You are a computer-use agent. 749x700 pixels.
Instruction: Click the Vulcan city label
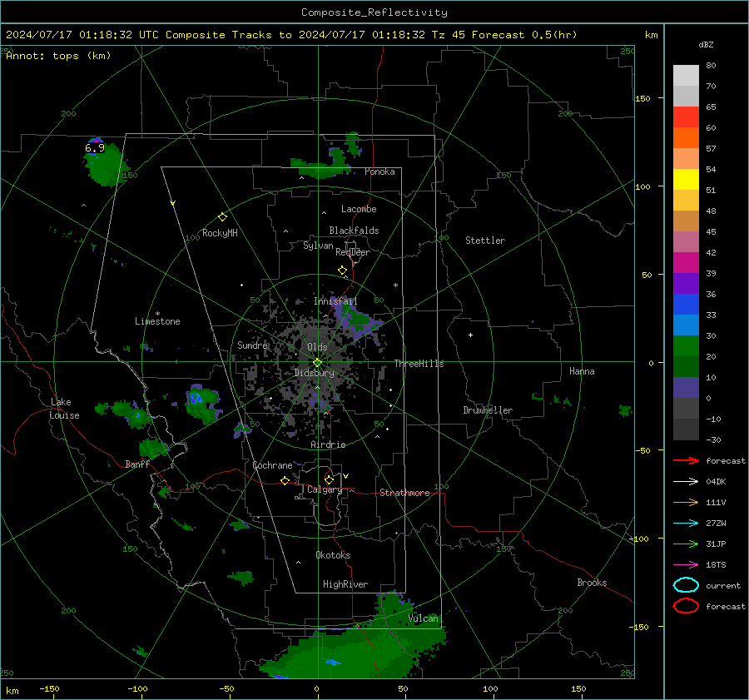click(x=424, y=618)
